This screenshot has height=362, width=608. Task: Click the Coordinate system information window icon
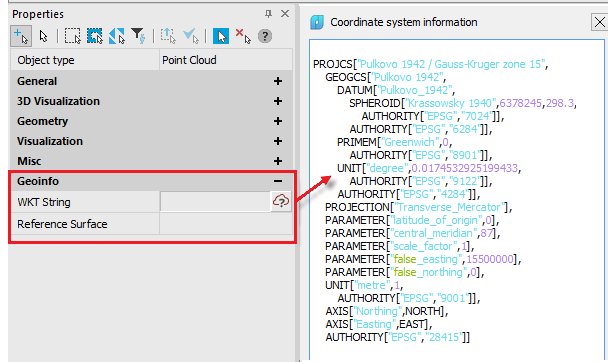(317, 22)
